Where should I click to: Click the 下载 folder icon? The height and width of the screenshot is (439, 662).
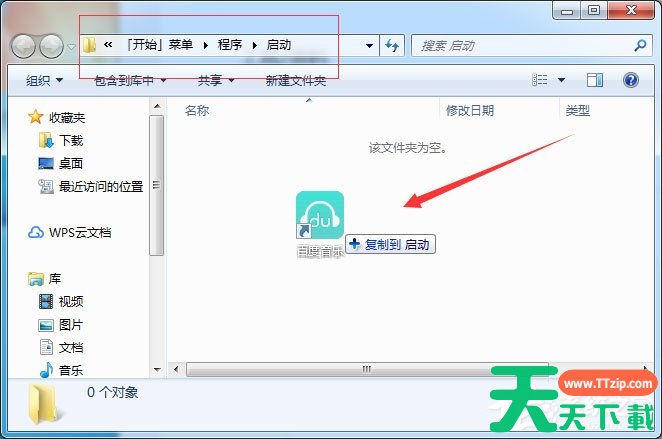[46, 140]
